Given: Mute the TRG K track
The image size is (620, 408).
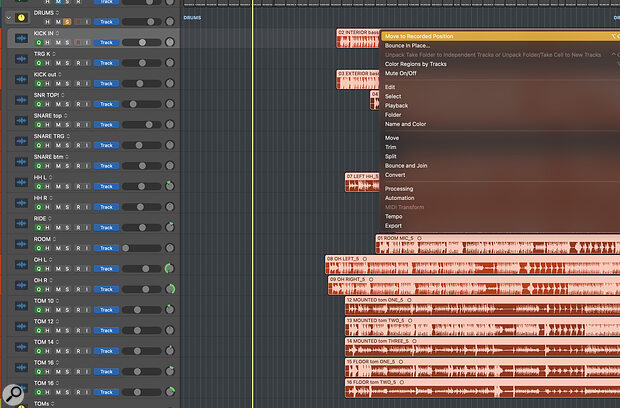Looking at the screenshot, I should [x=58, y=63].
